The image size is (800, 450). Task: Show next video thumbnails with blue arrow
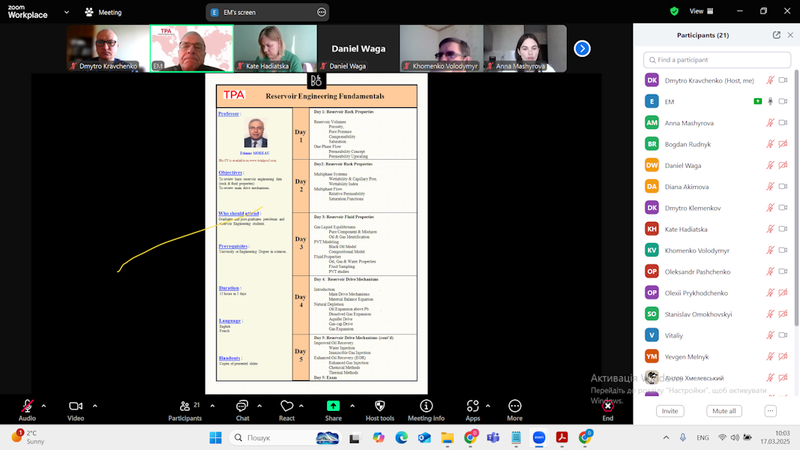pos(582,48)
